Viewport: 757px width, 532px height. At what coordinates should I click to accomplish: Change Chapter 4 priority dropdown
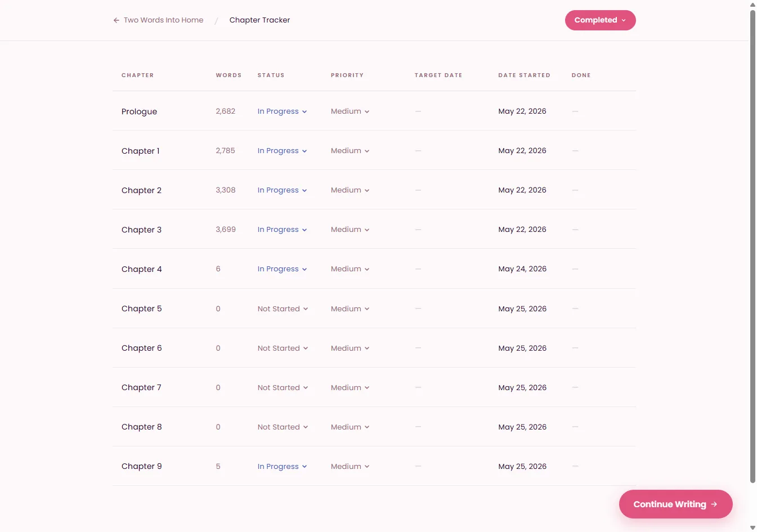click(350, 269)
